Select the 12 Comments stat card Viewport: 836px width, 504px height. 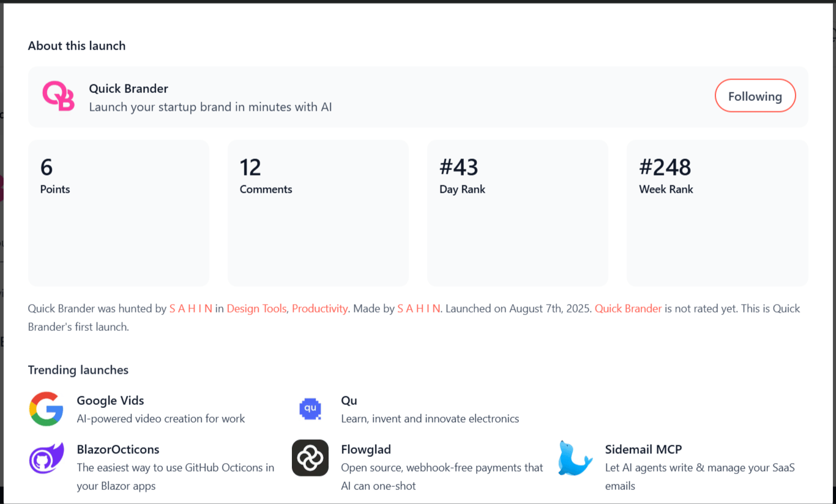(318, 213)
